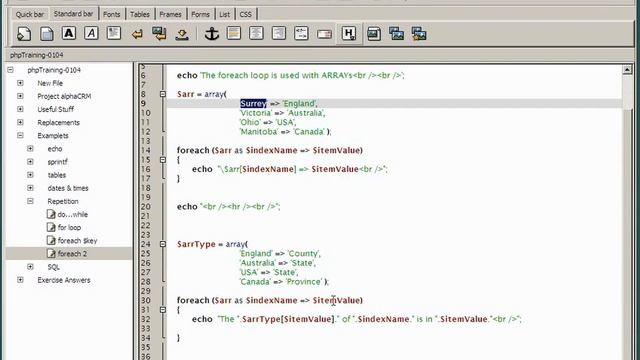Collapse the Examples node
Image resolution: width=640 pixels, height=360 pixels.
[20, 135]
